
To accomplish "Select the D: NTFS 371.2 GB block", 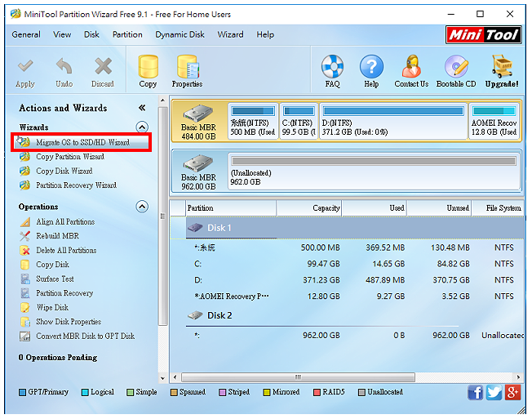I will 393,121.
